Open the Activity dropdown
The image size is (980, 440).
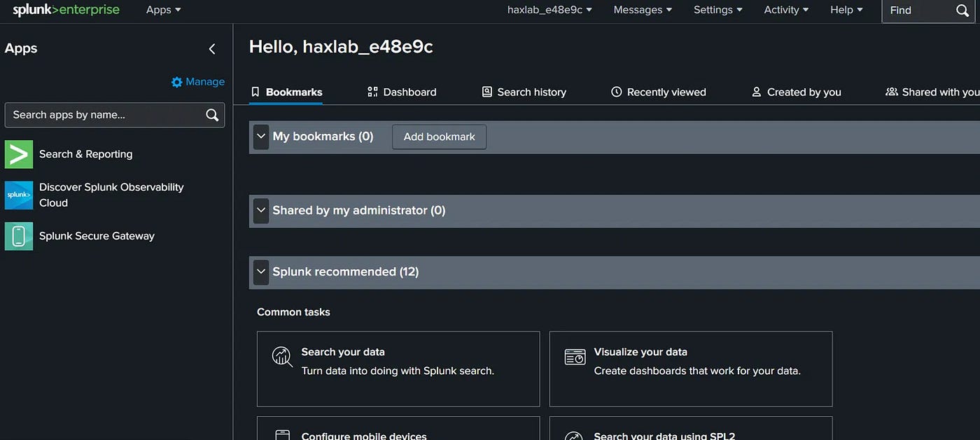(786, 10)
